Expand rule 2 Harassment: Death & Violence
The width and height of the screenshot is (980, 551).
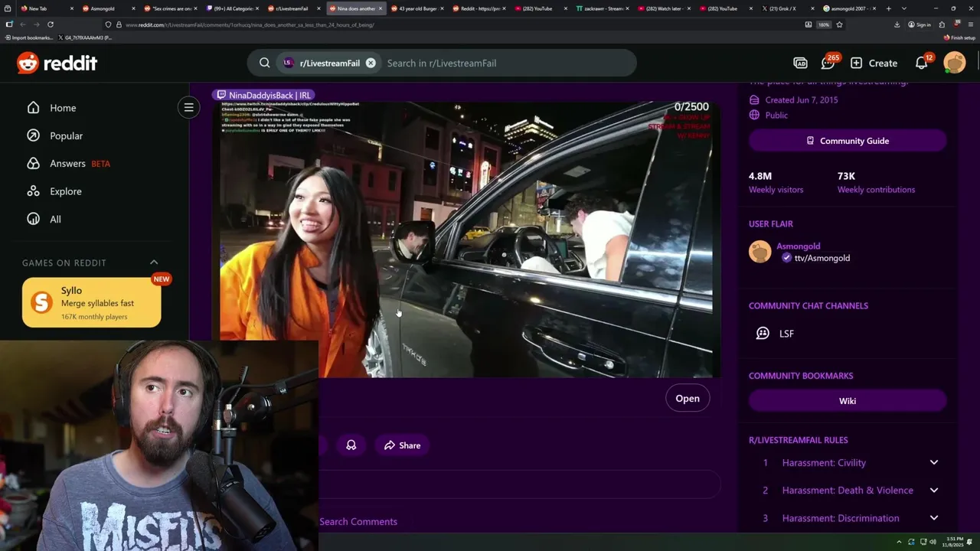848,490
